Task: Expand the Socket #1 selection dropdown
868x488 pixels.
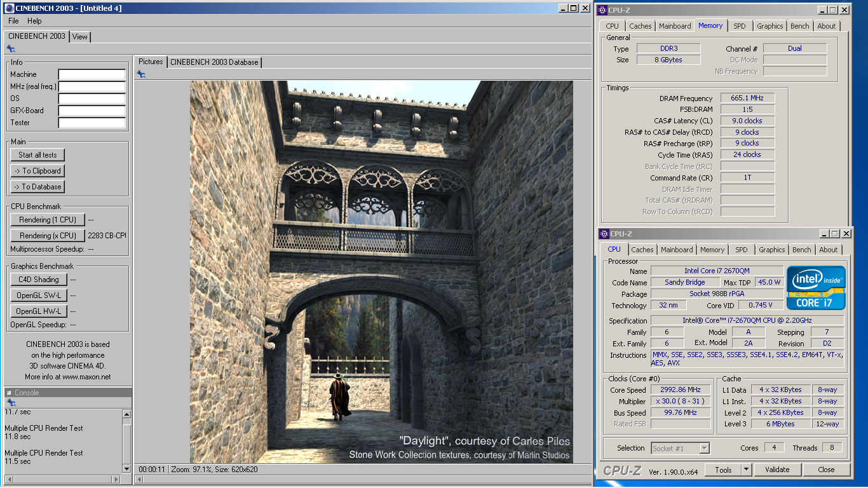Action: pyautogui.click(x=704, y=448)
